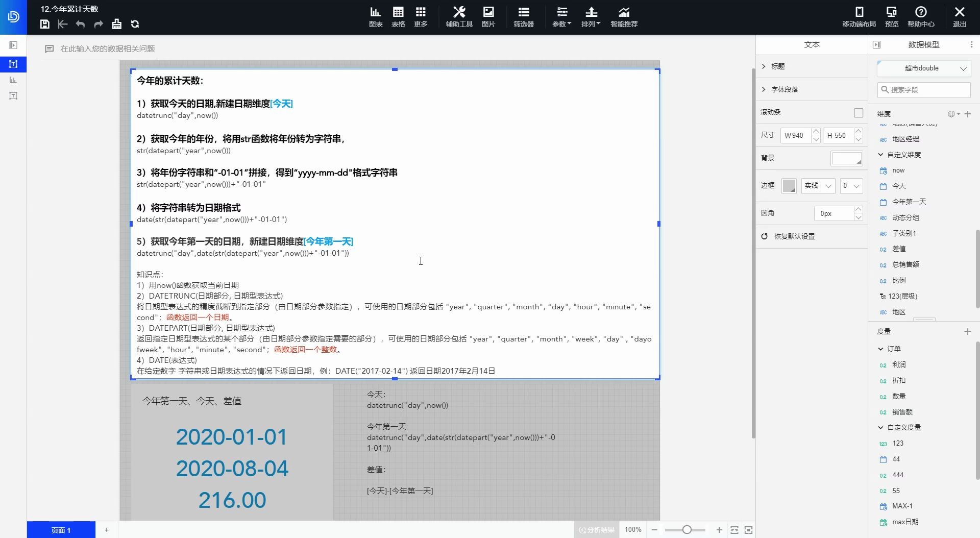This screenshot has height=538, width=980.
Task: Enable the 滚动条 scrollbar checkbox
Action: tap(859, 113)
